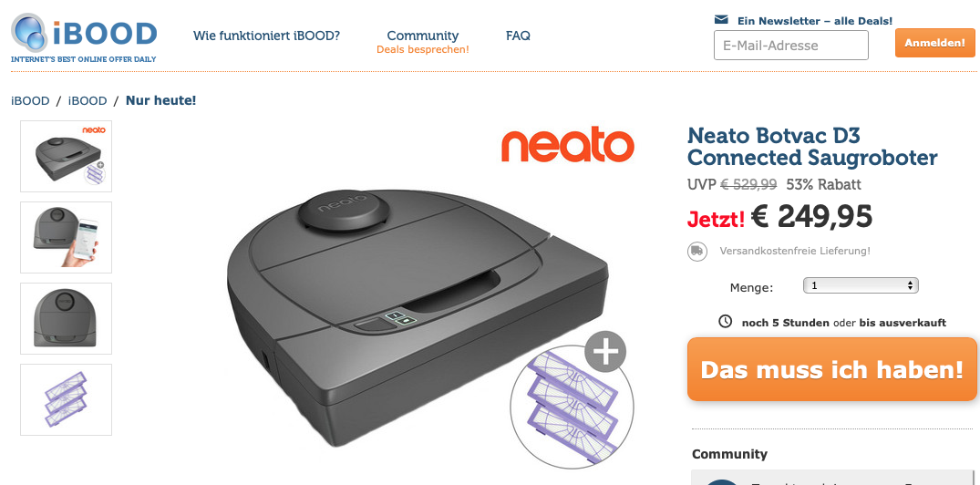Click the orange neato brand logo
The width and height of the screenshot is (980, 485).
coord(568,144)
